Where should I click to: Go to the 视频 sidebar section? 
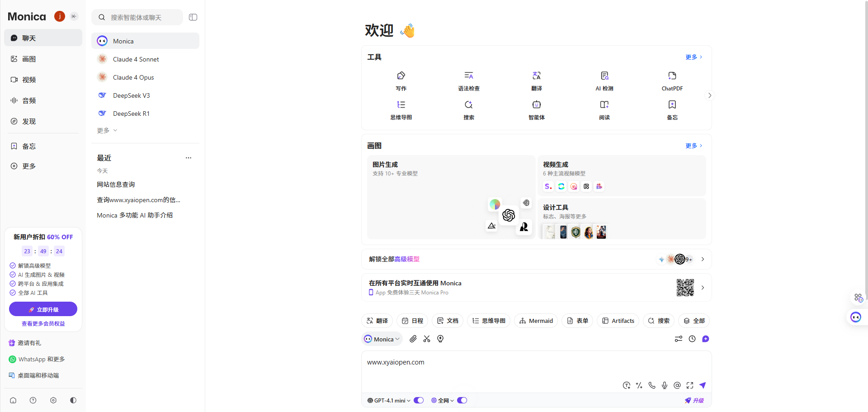pyautogui.click(x=43, y=80)
